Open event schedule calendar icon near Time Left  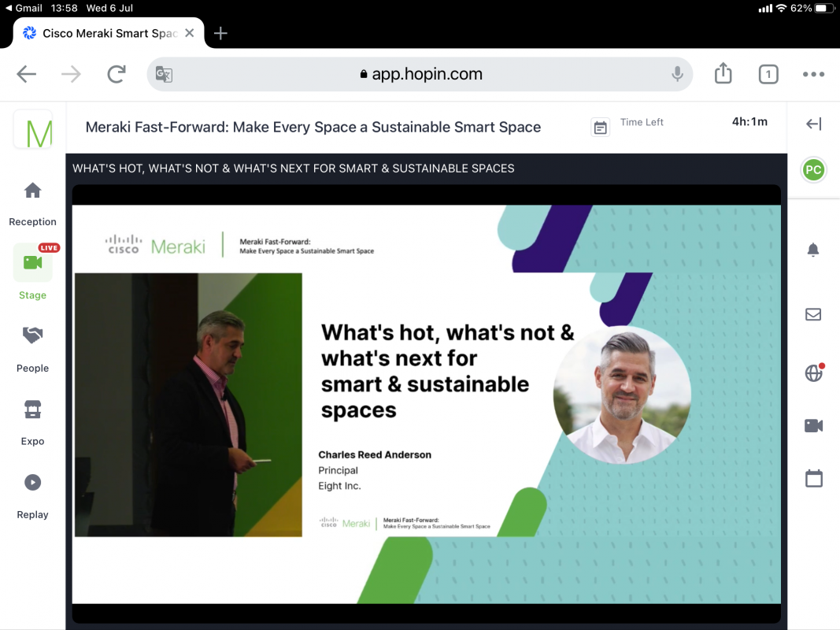coord(600,128)
